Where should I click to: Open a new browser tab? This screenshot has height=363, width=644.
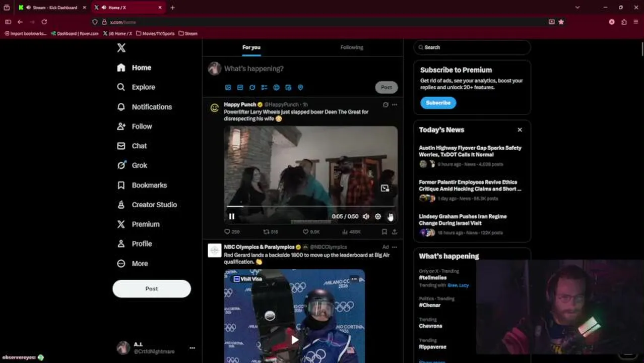tap(172, 8)
